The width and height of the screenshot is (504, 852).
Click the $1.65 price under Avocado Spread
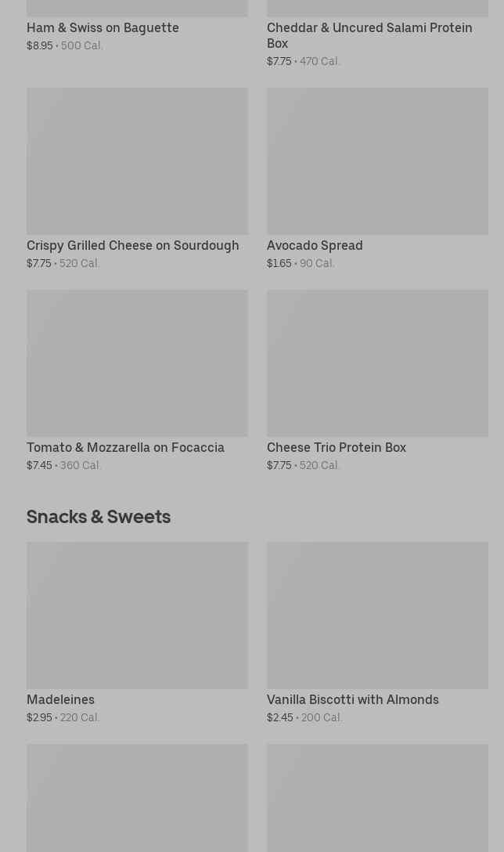click(279, 264)
